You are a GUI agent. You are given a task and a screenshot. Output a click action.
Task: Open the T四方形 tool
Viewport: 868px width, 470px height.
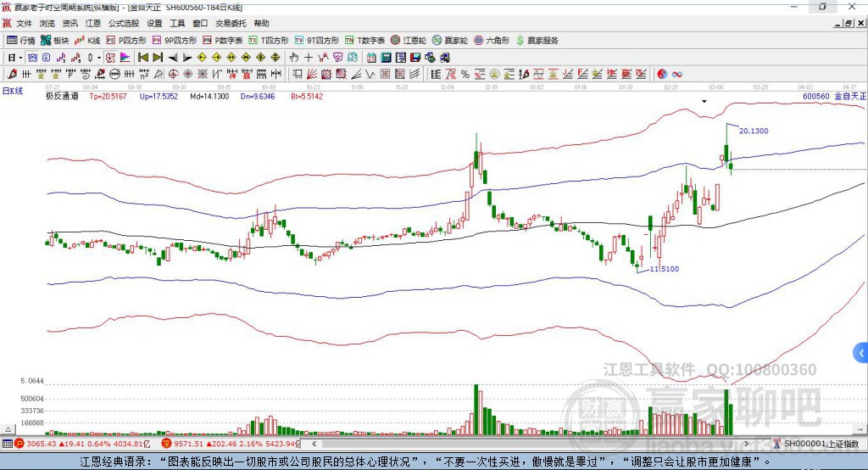click(x=269, y=41)
